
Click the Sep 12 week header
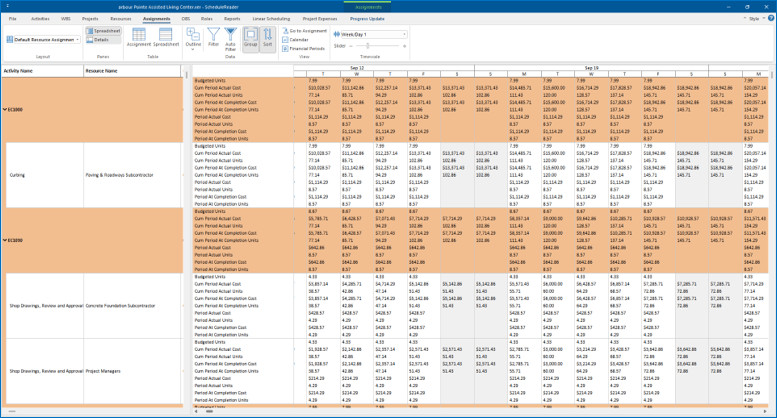[x=357, y=68]
